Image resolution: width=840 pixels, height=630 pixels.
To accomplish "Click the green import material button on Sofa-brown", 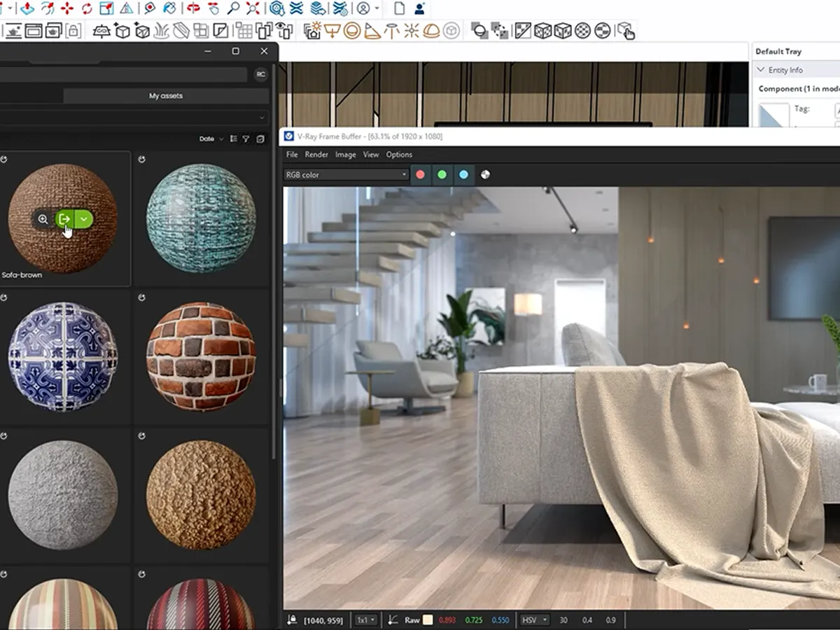I will coord(64,219).
